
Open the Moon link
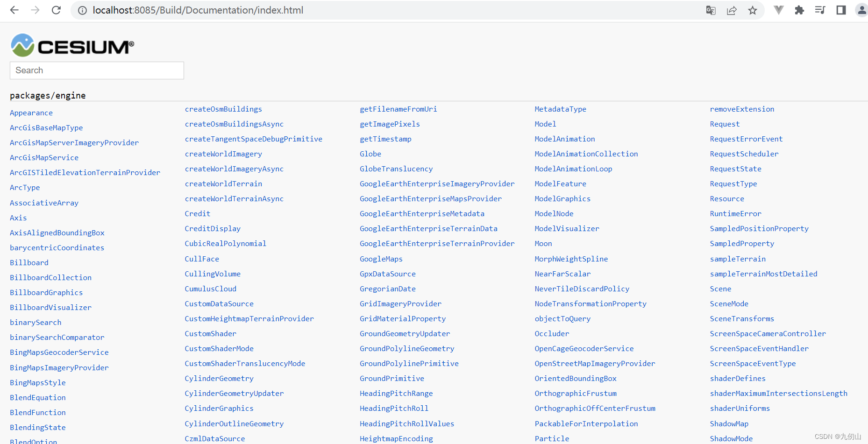click(x=543, y=244)
